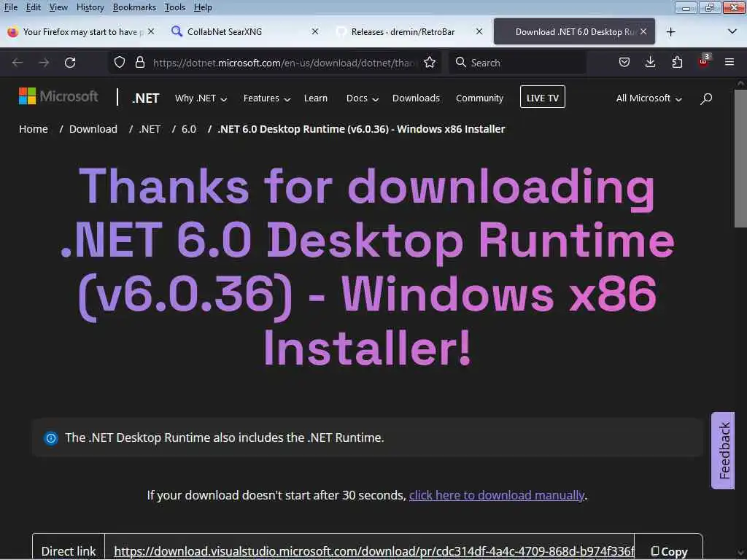
Task: Open the Edit menu
Action: point(33,7)
